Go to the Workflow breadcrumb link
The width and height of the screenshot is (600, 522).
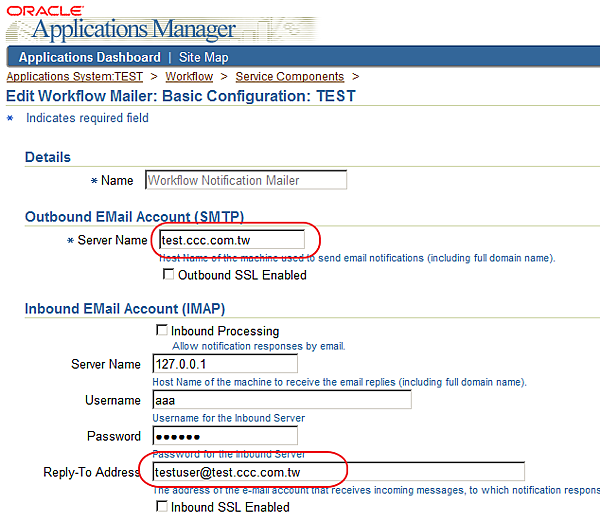tap(189, 77)
